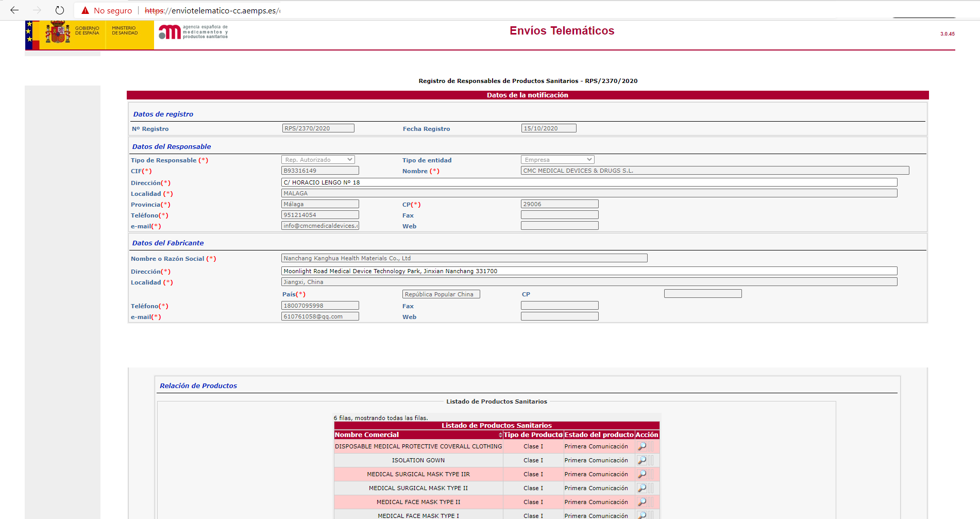Click the fabricante Teléfono field 18007095998
The width and height of the screenshot is (980, 519).
tap(320, 306)
